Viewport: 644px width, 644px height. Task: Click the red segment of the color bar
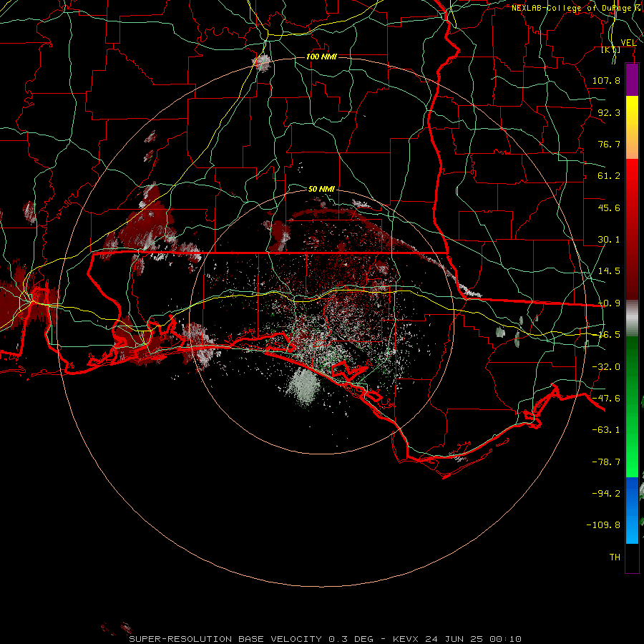tap(632, 229)
